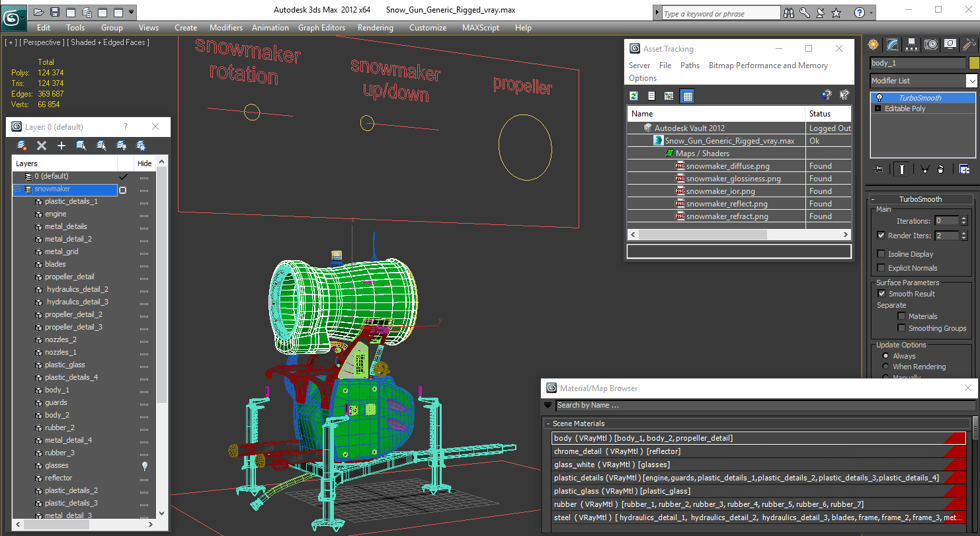Click the Render Iters spinner arrows
The width and height of the screenshot is (980, 536).
963,236
